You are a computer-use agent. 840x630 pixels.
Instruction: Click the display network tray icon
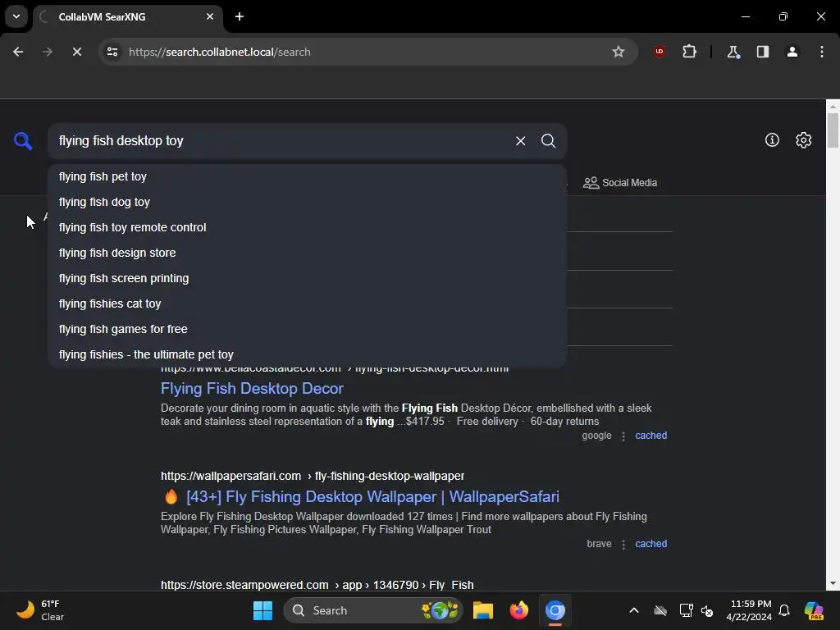(x=686, y=610)
